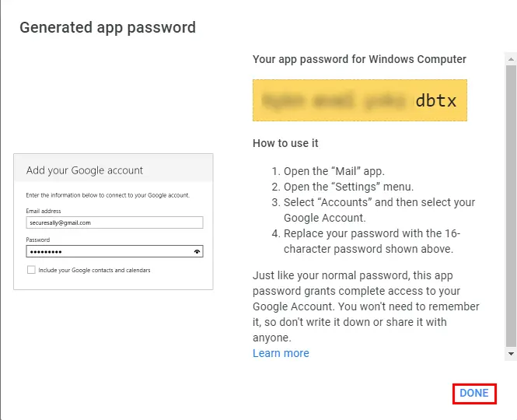Click the yellow app password box

359,100
